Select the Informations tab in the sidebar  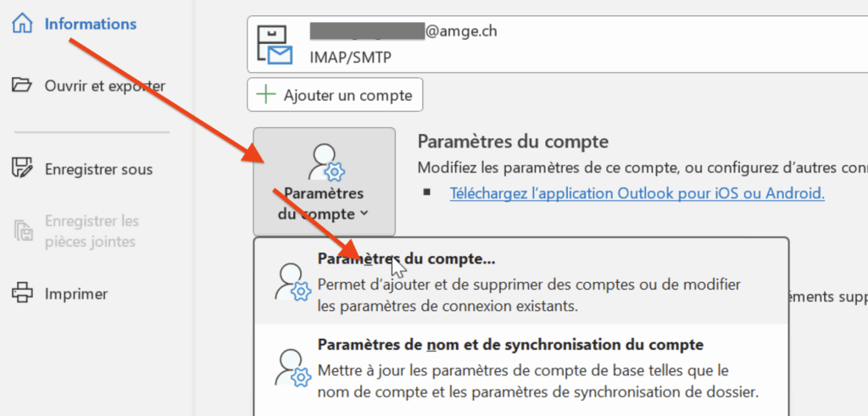pos(90,24)
